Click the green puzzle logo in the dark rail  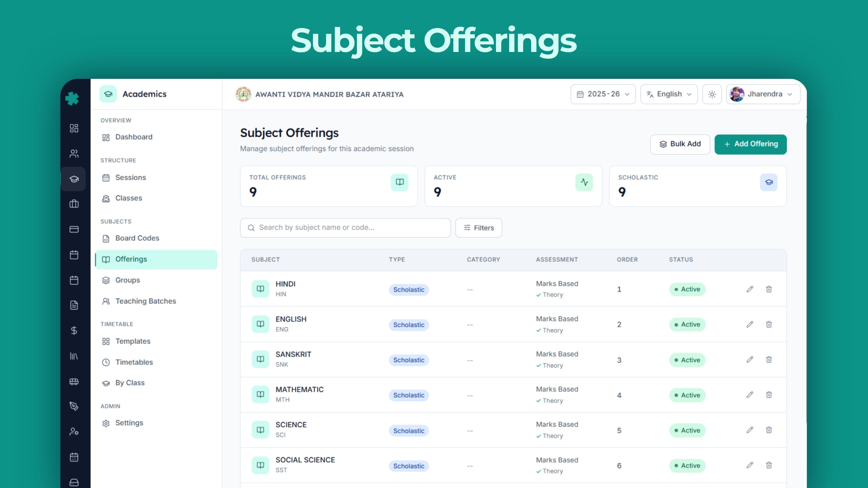click(x=72, y=99)
